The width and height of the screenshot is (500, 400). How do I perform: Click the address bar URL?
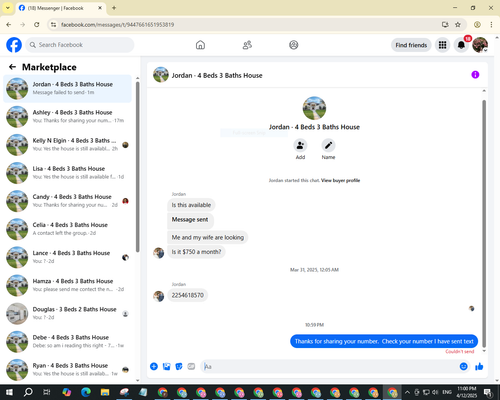point(117,25)
